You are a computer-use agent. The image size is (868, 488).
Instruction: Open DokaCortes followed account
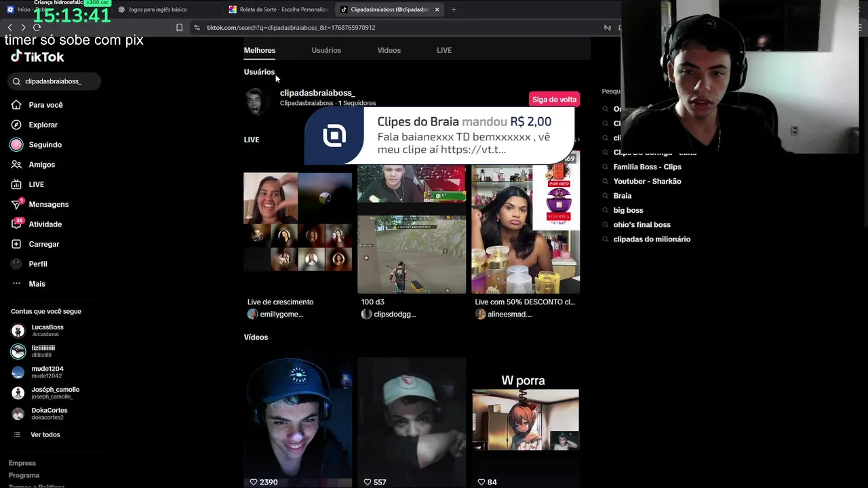click(49, 413)
